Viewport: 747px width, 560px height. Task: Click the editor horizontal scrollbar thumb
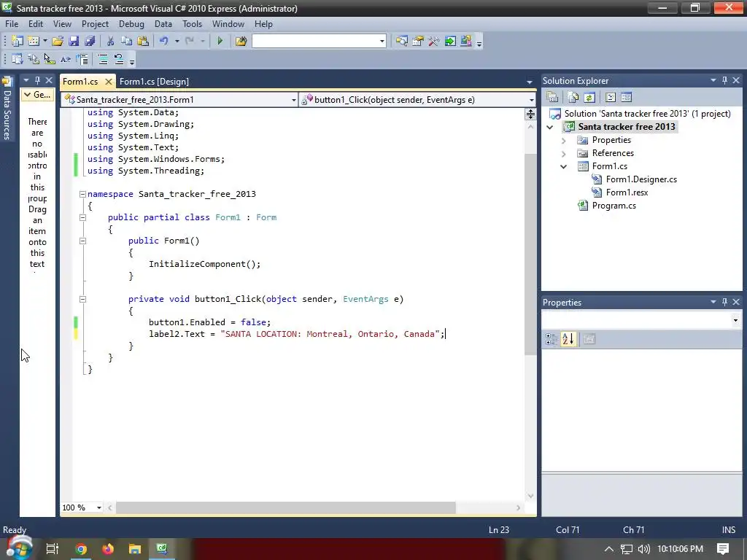286,507
